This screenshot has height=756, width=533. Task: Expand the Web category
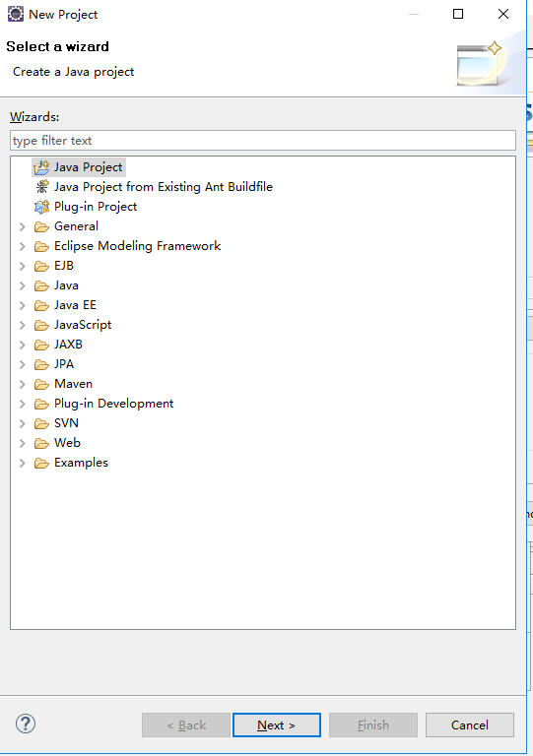23,443
